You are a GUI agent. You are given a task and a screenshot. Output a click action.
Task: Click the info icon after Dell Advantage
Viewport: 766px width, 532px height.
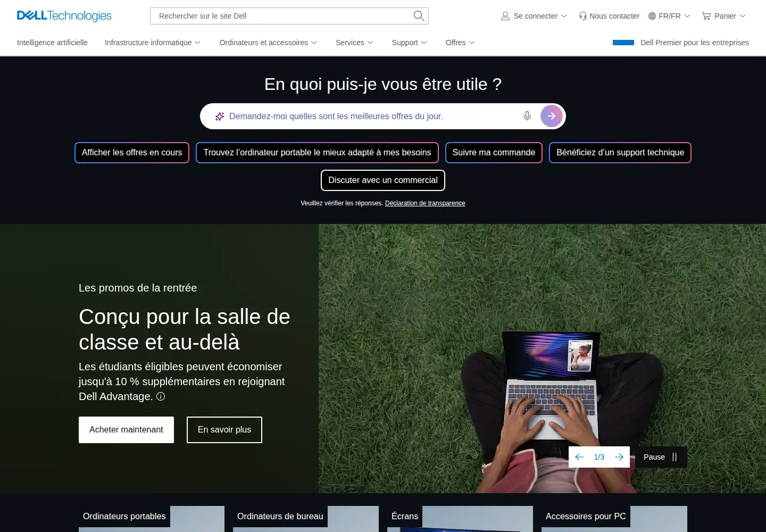pyautogui.click(x=161, y=396)
